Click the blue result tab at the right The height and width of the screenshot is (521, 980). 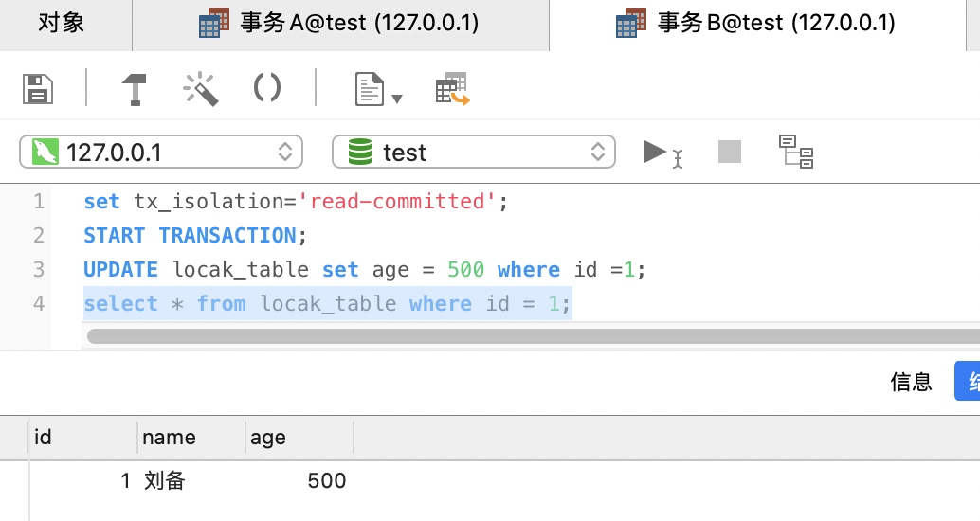pyautogui.click(x=968, y=381)
